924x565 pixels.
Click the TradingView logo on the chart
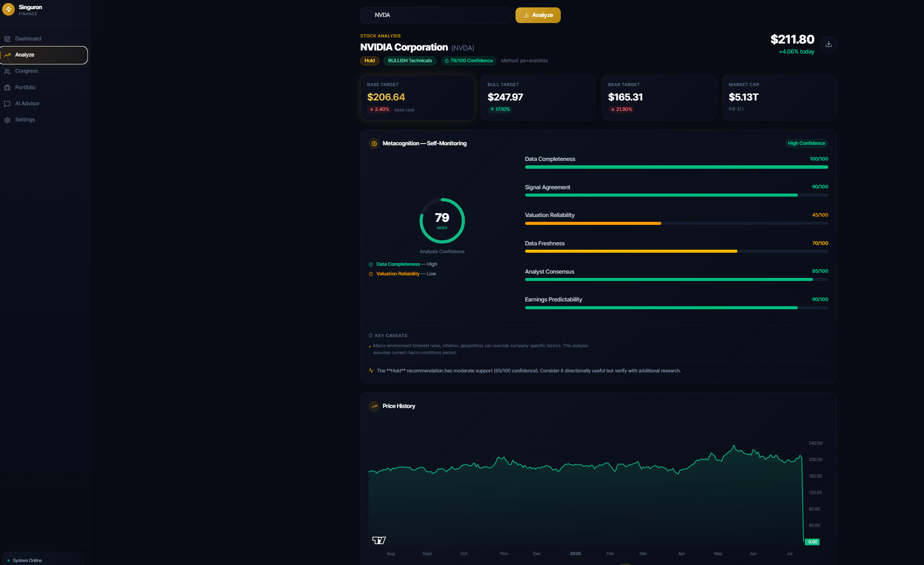(x=379, y=540)
